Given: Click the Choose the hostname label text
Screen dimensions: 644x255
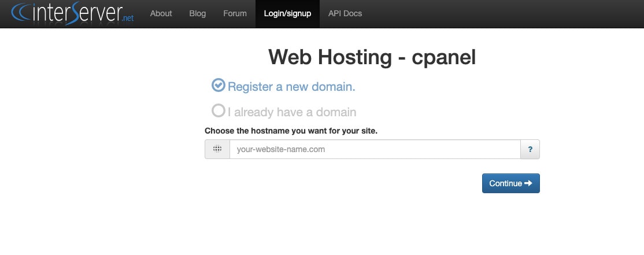Looking at the screenshot, I should [291, 131].
